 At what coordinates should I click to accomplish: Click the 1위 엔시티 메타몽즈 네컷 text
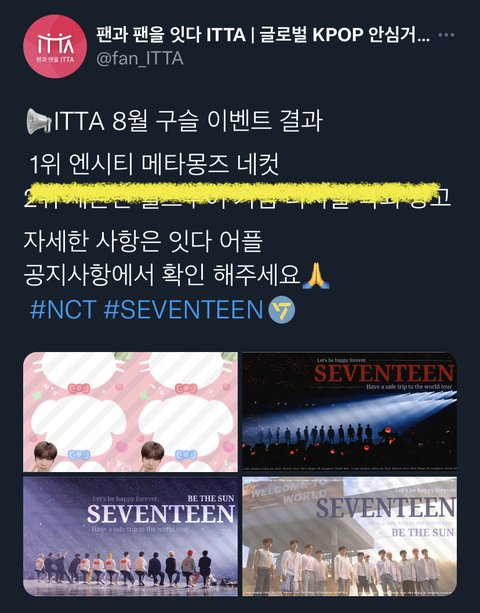click(x=154, y=165)
